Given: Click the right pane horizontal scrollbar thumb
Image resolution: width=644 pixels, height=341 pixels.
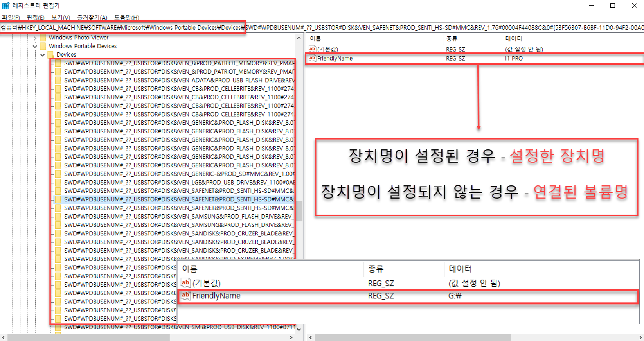Looking at the screenshot, I should click(413, 337).
